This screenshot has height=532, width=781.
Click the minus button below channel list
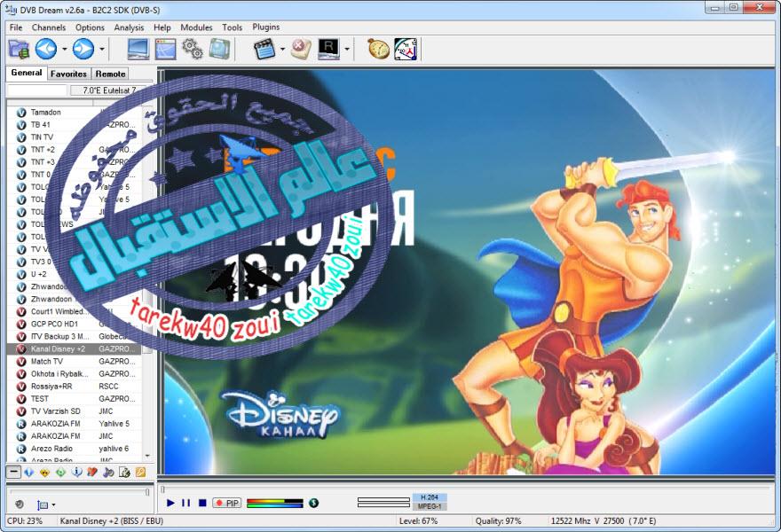[x=13, y=472]
